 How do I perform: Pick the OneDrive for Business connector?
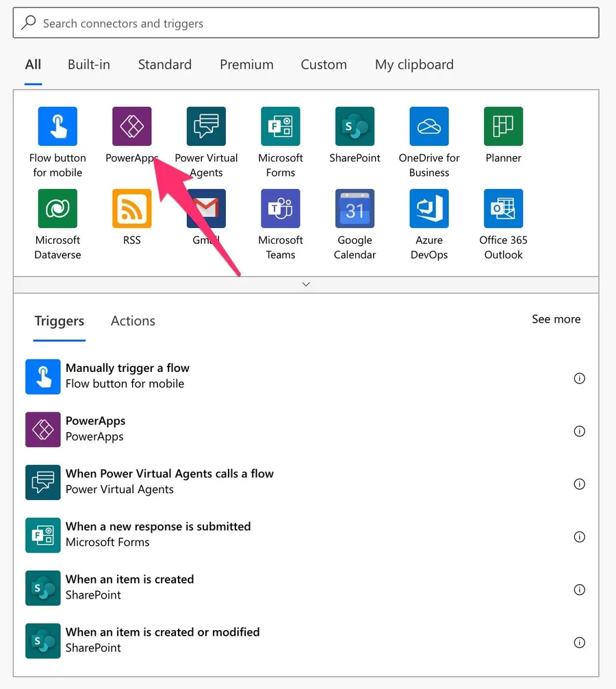coord(429,127)
